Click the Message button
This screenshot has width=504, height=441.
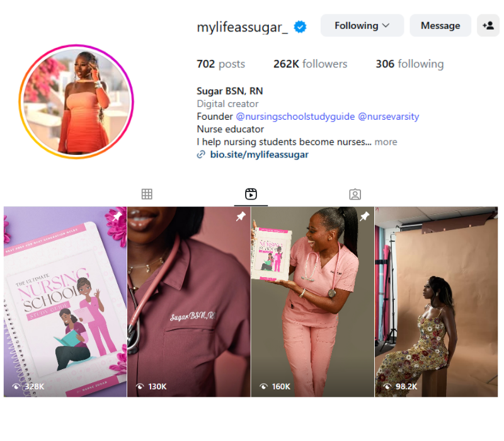click(x=440, y=25)
